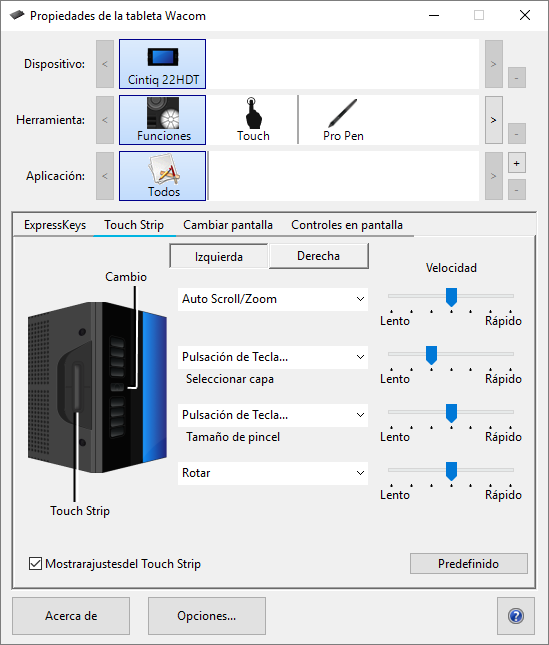Adjust the Seleccionar capa speed slider
The width and height of the screenshot is (549, 645).
click(x=431, y=355)
